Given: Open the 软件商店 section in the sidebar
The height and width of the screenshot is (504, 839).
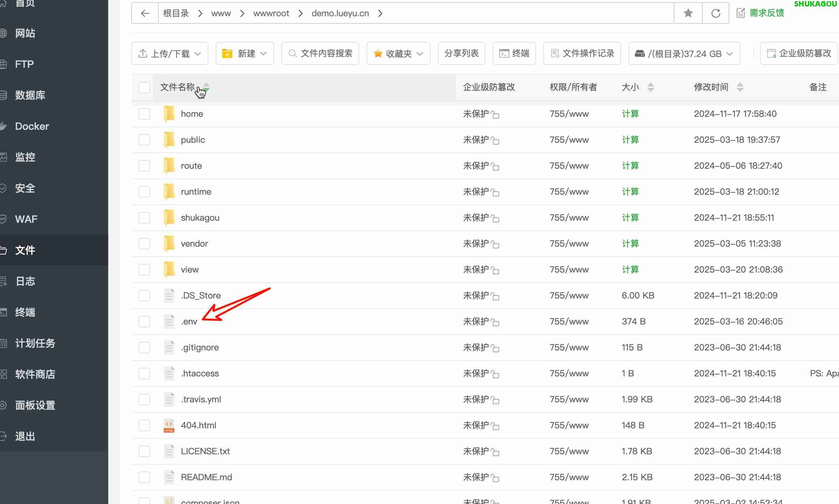Looking at the screenshot, I should tap(35, 374).
